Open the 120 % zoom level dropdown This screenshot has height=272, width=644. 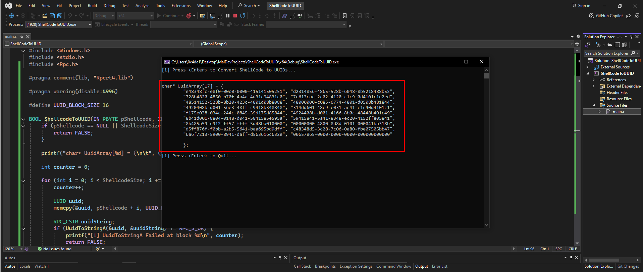(x=13, y=249)
